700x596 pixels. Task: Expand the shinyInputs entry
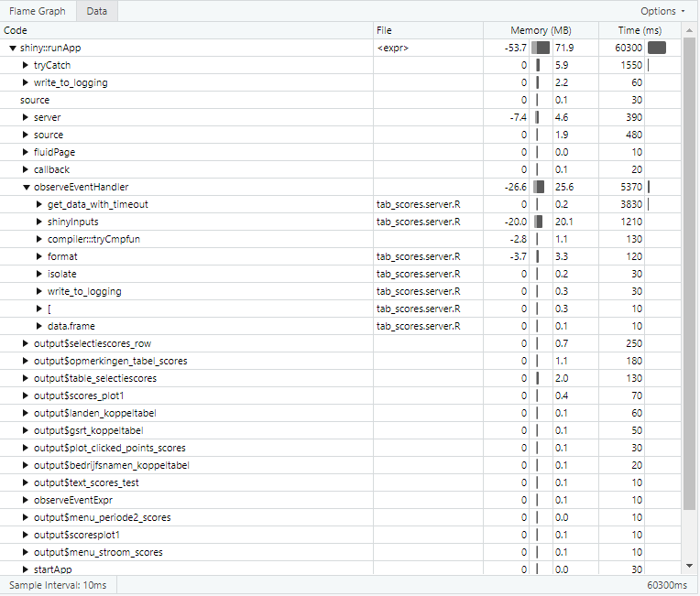coord(39,222)
